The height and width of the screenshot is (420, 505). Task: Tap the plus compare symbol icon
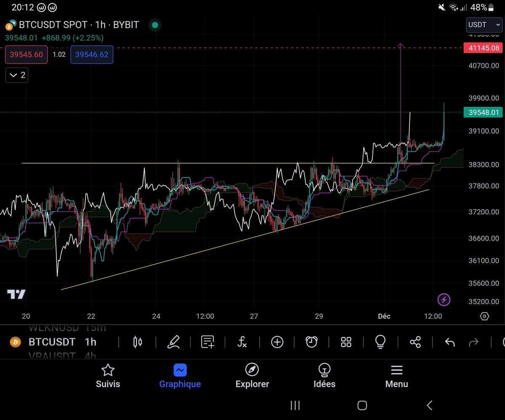tap(277, 342)
